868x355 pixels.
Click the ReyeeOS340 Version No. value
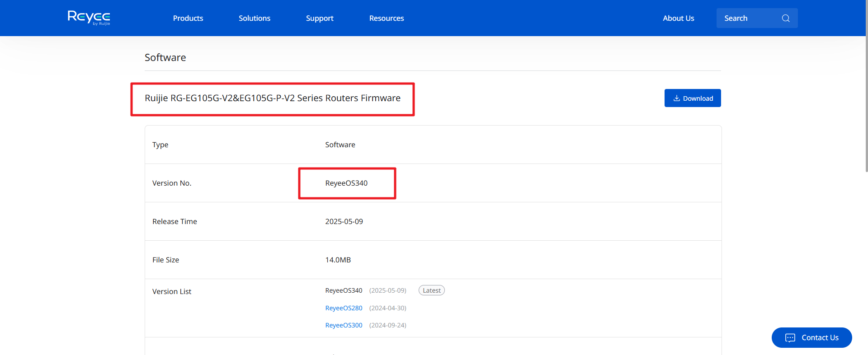point(346,183)
